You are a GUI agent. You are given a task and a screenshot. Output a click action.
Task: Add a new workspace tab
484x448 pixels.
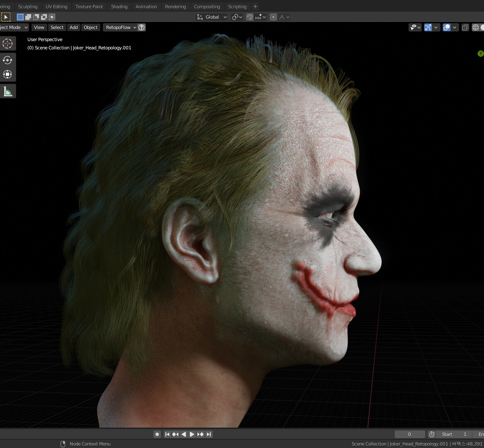point(255,7)
